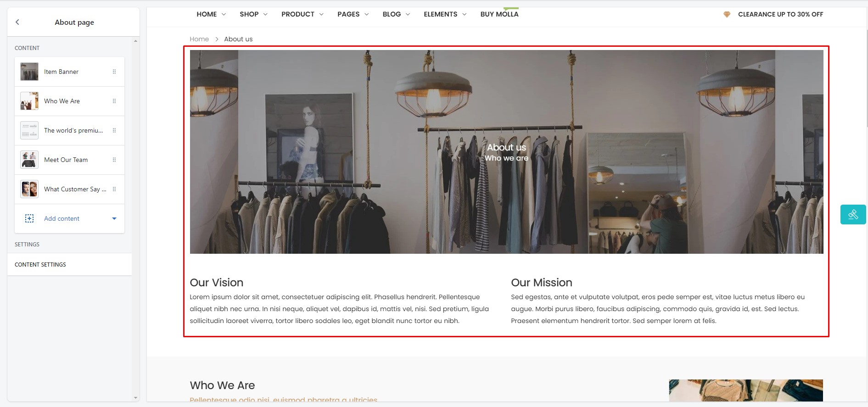The width and height of the screenshot is (868, 407).
Task: Click the Add content plus icon
Action: [29, 218]
